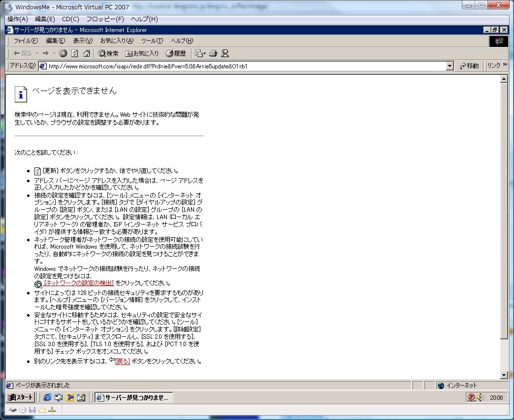Screen dimensions: 514x420
Task: Print the page with the printer icon
Action: coord(213,53)
